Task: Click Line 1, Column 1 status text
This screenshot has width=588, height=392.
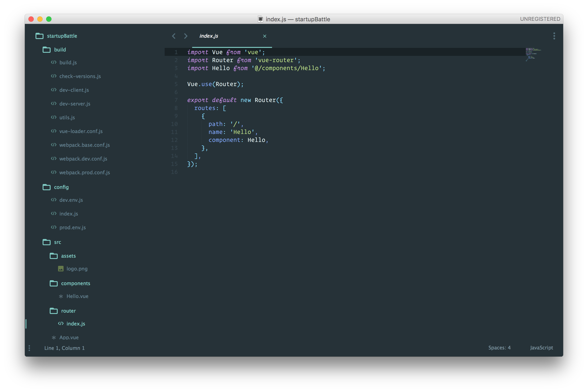Action: coord(65,348)
